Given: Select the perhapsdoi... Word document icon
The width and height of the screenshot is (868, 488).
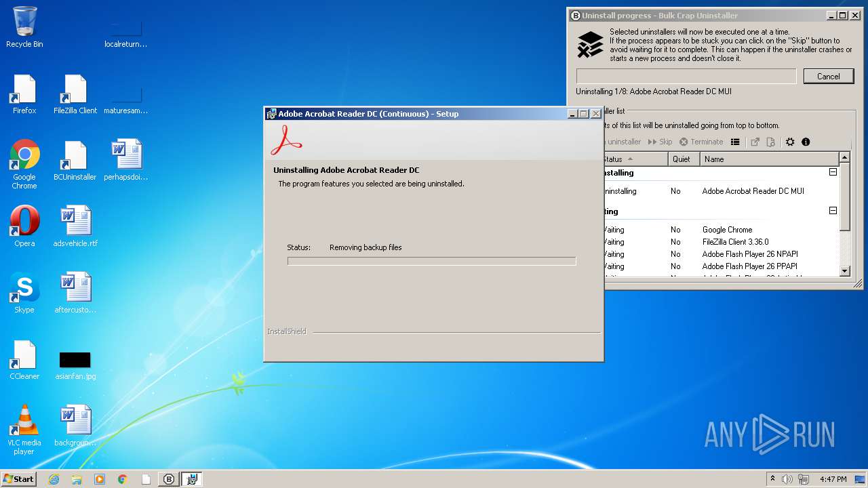Looking at the screenshot, I should point(126,161).
